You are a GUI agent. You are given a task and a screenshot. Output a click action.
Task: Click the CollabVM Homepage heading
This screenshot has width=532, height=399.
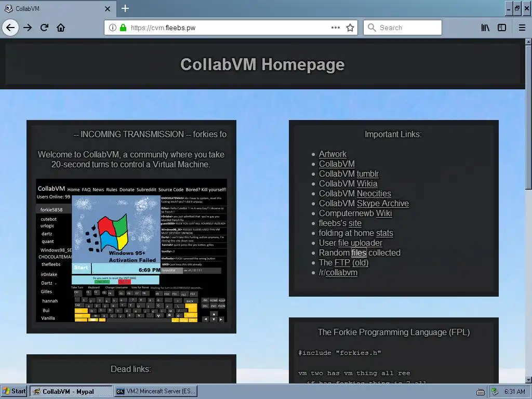[262, 64]
